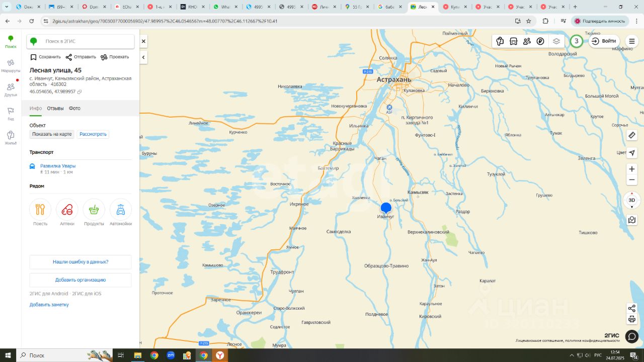Find nearby pharmacies (Аптеки)

click(x=67, y=212)
